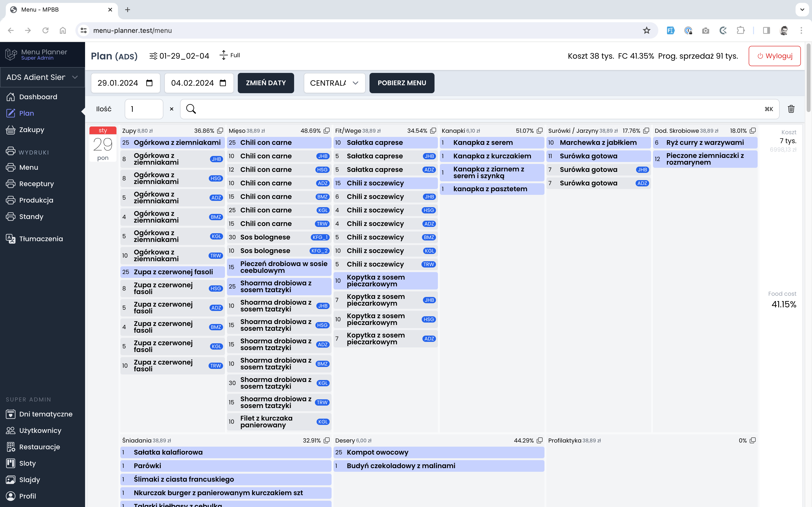Expand the Chrome tab search chevron

[x=802, y=9]
